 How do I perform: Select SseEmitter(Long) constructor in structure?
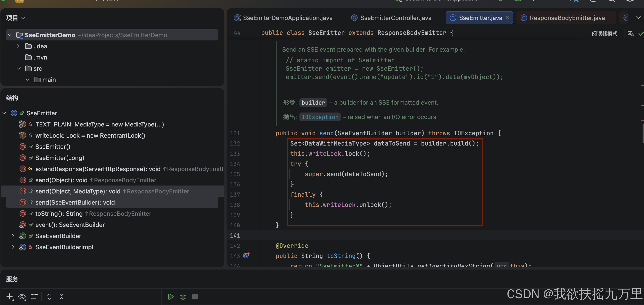(60, 158)
